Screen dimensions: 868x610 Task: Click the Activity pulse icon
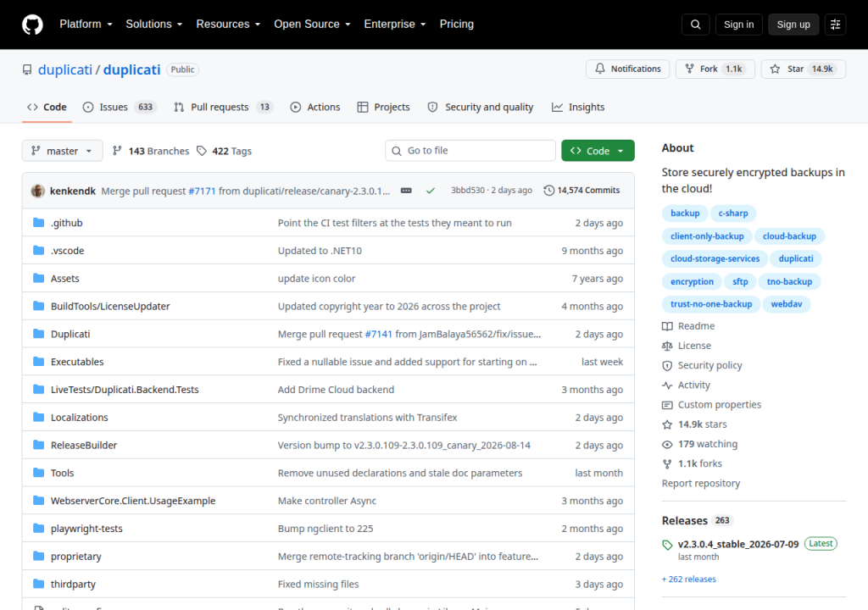click(667, 385)
